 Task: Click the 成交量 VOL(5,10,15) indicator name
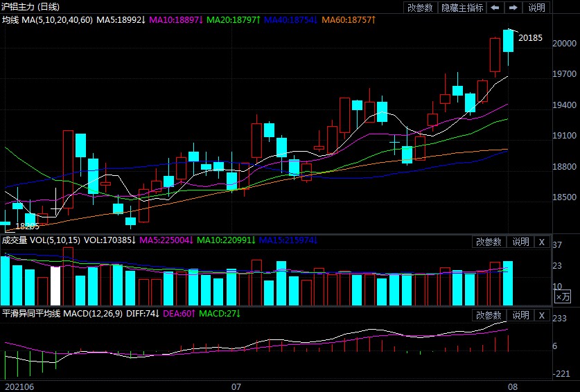pos(41,240)
